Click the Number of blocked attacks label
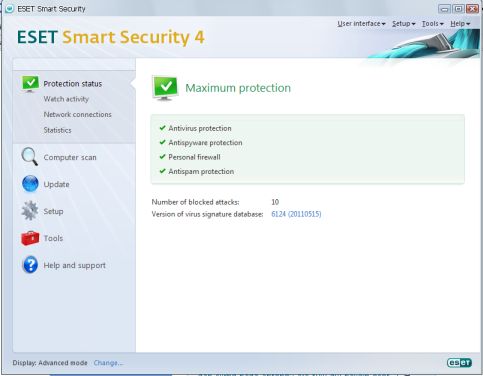 (x=195, y=202)
